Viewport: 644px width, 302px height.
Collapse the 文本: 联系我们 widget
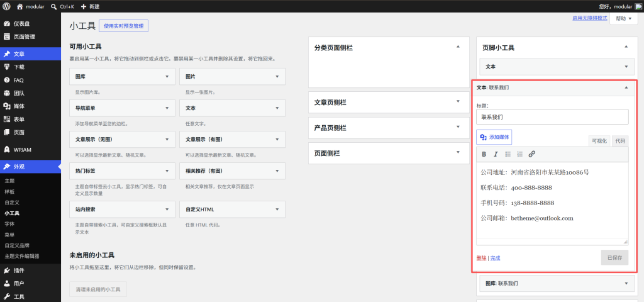[626, 87]
